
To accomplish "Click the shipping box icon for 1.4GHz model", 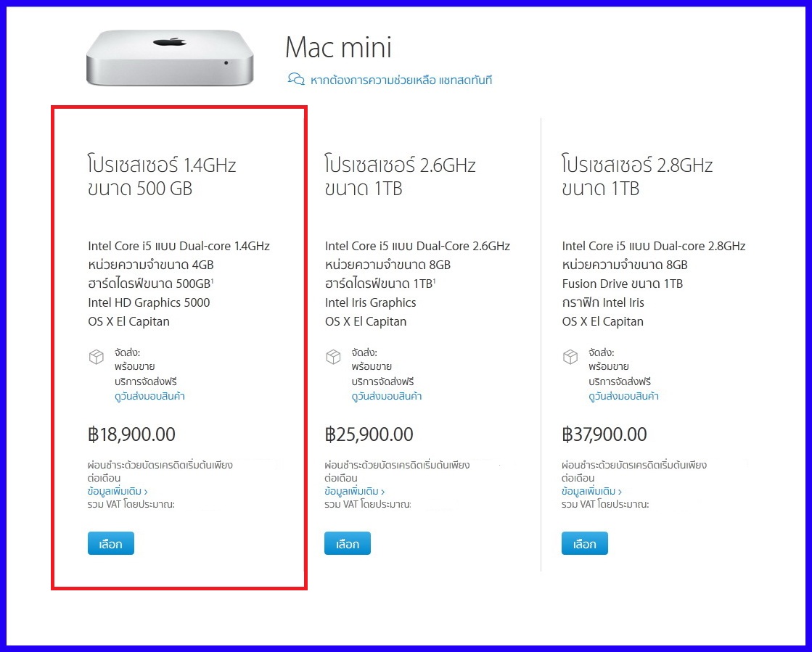I will pyautogui.click(x=97, y=357).
